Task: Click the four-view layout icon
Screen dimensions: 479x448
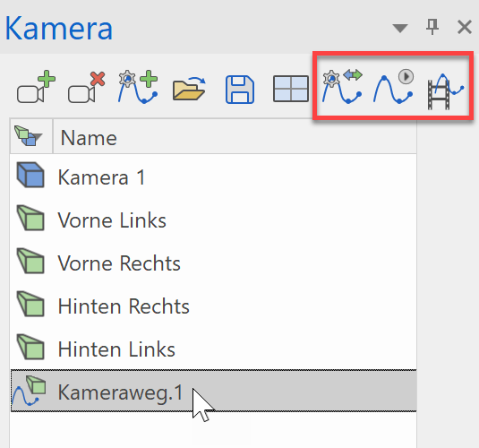Action: [x=290, y=89]
